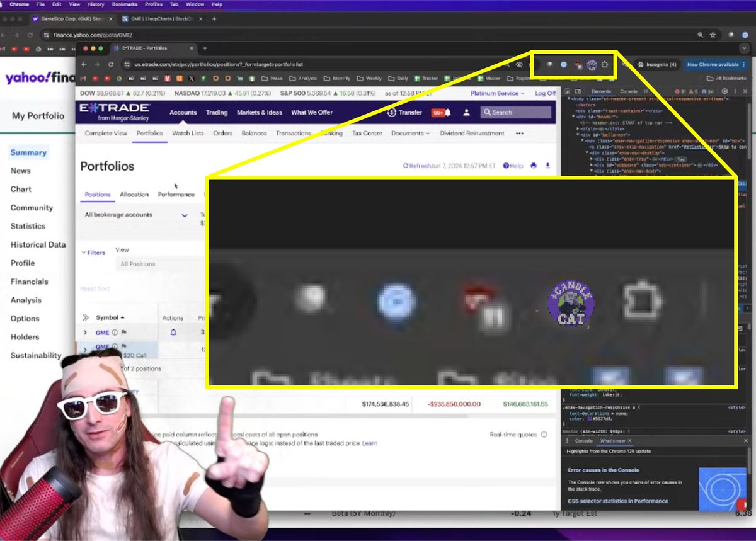Expand the first GME position row
756x541 pixels.
tap(86, 332)
